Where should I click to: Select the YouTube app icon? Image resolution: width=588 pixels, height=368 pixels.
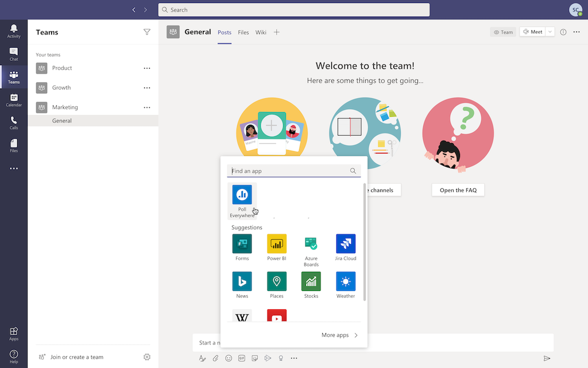tap(277, 316)
